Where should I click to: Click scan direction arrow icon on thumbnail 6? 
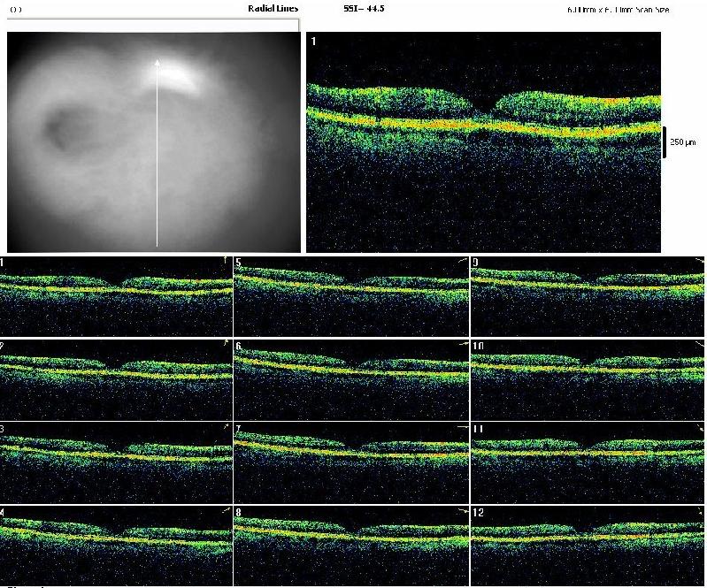click(463, 344)
